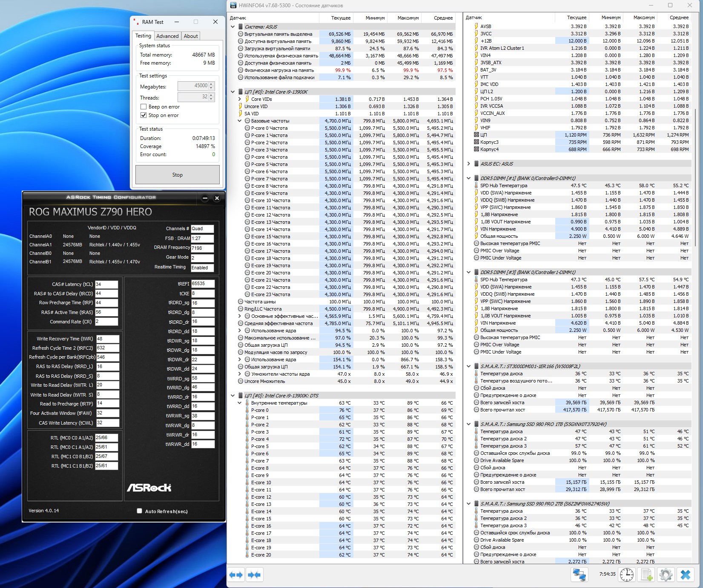Click the expand columns arrows button

pyautogui.click(x=236, y=575)
